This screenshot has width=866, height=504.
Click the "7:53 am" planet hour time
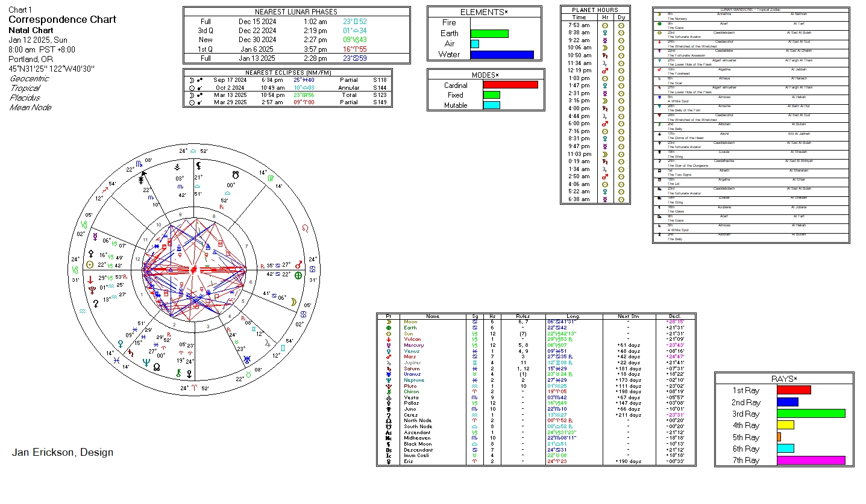579,25
